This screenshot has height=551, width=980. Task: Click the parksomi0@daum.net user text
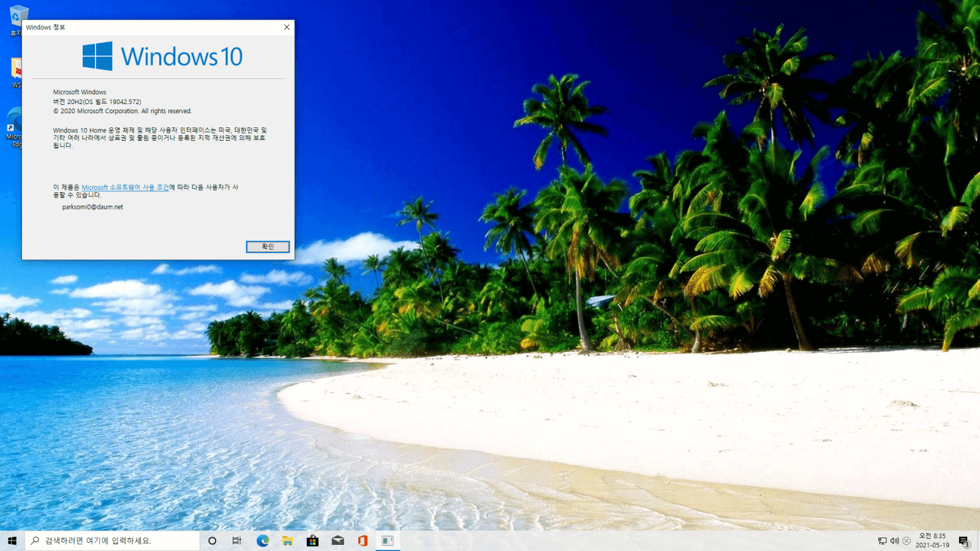pyautogui.click(x=92, y=207)
